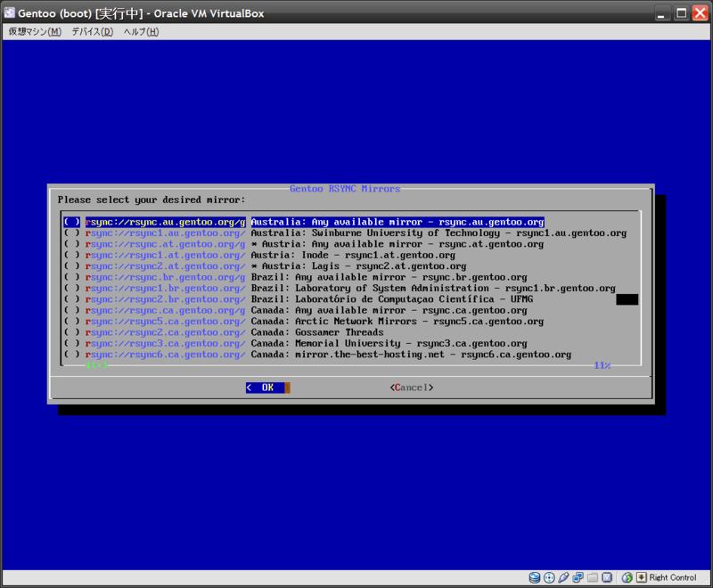Click the Cancel button in mirror dialog
713x588 pixels.
pos(412,388)
